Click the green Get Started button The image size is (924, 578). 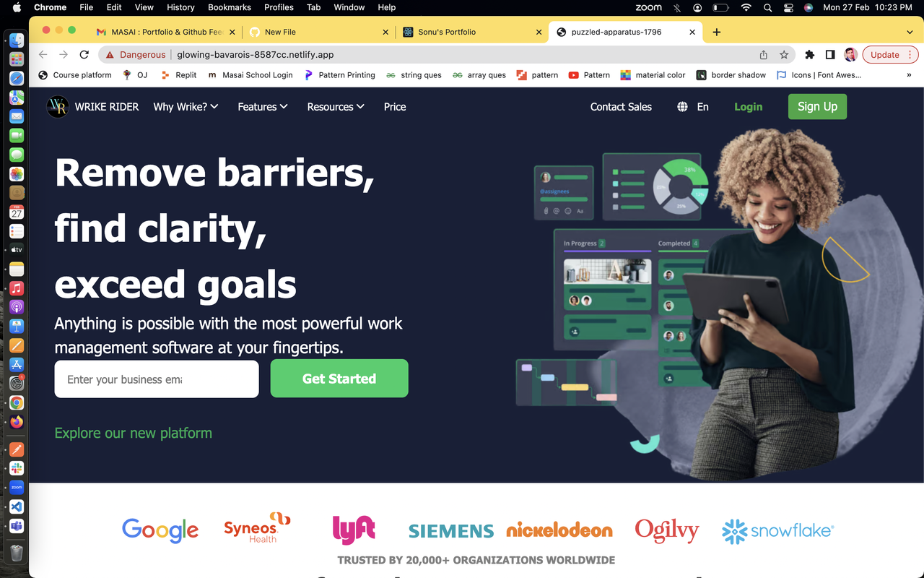click(339, 379)
